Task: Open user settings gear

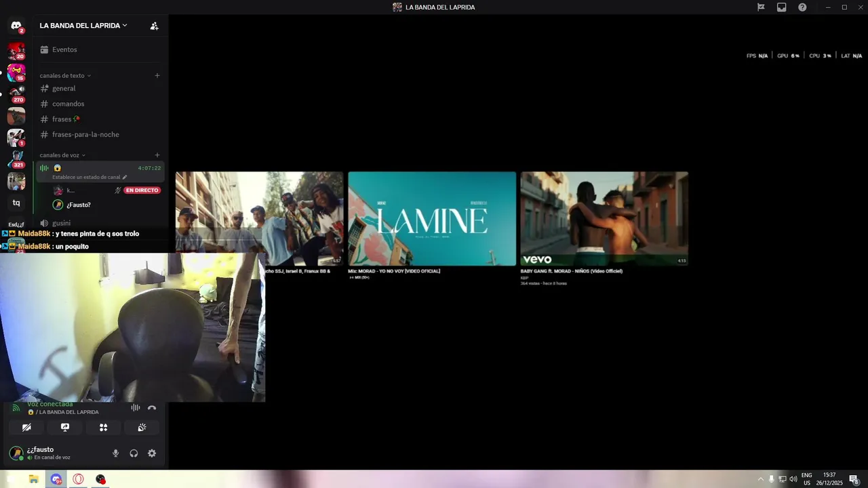Action: point(152,453)
